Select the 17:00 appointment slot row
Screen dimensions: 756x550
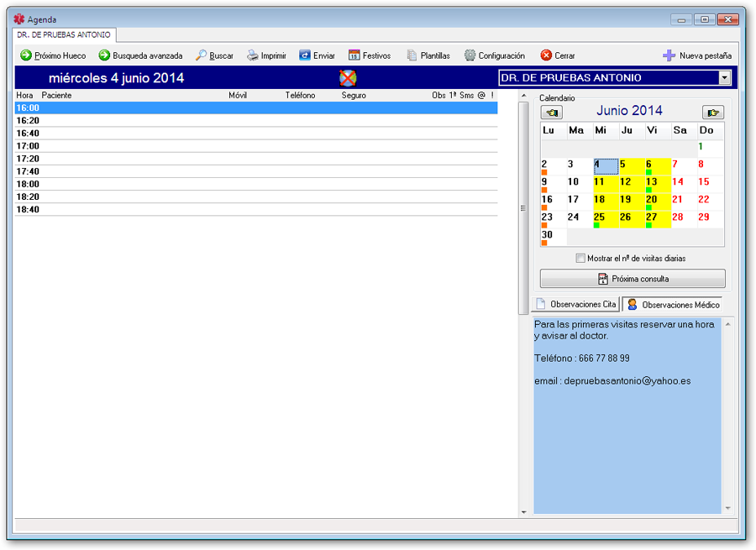pos(252,146)
